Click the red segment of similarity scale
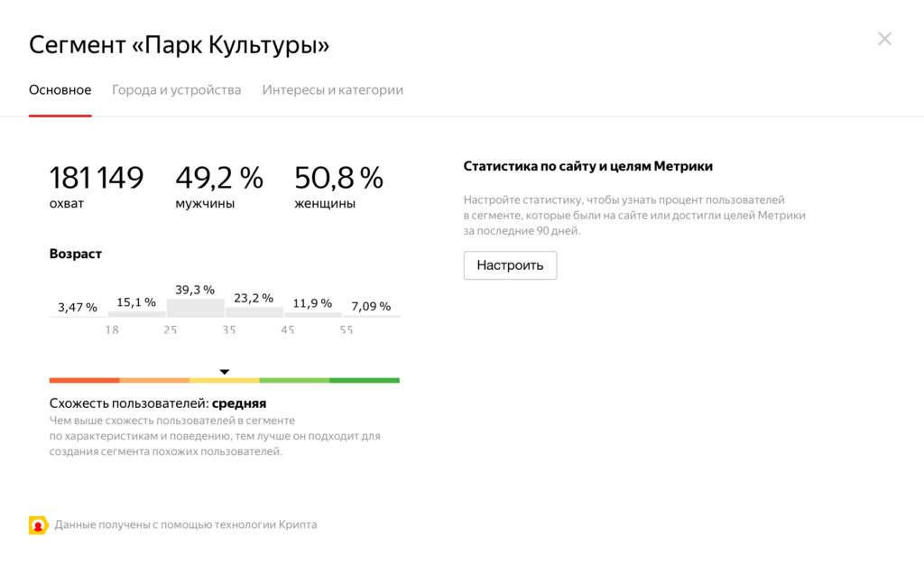 pos(84,380)
